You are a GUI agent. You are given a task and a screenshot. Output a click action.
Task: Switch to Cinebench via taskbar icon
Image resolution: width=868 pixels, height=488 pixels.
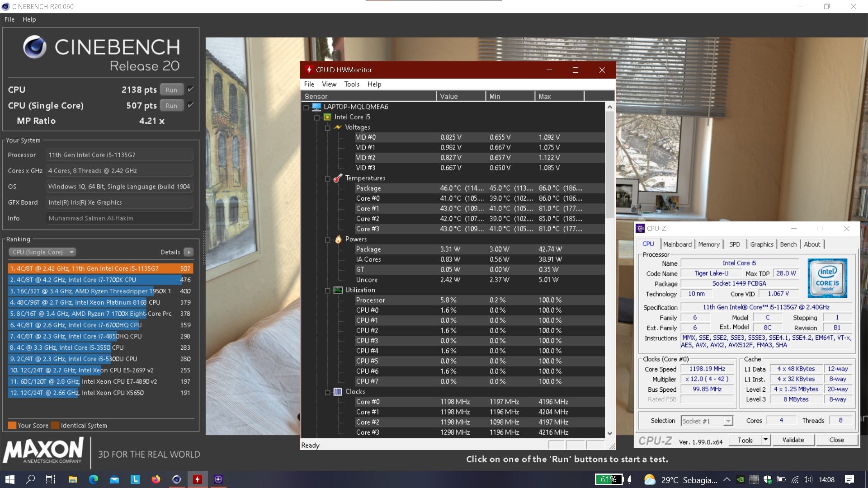coord(177,479)
